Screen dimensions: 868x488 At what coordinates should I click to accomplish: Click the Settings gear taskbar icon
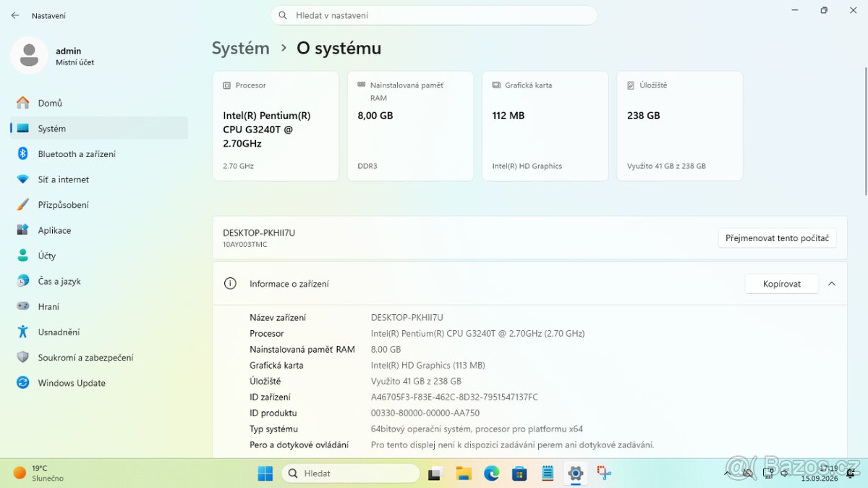click(576, 474)
